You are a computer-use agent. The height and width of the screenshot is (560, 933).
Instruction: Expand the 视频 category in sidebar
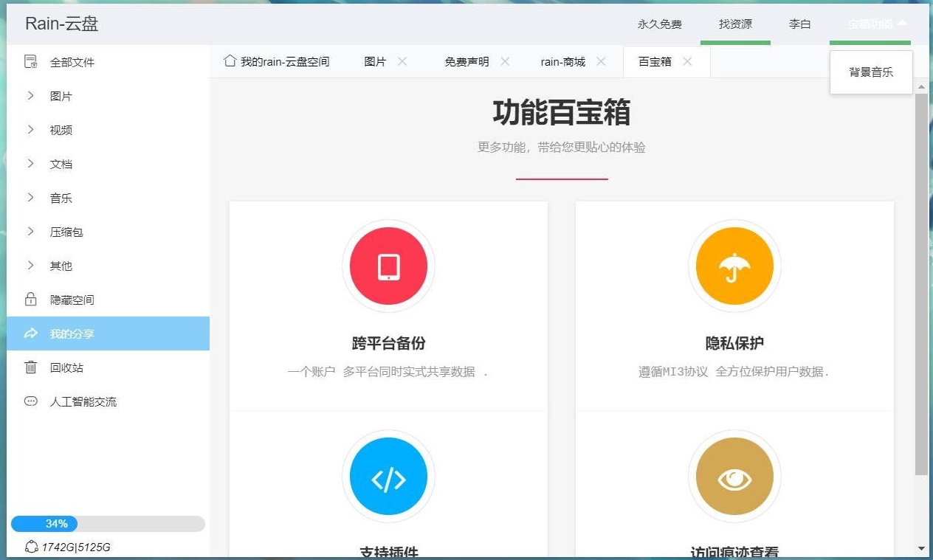coord(61,130)
